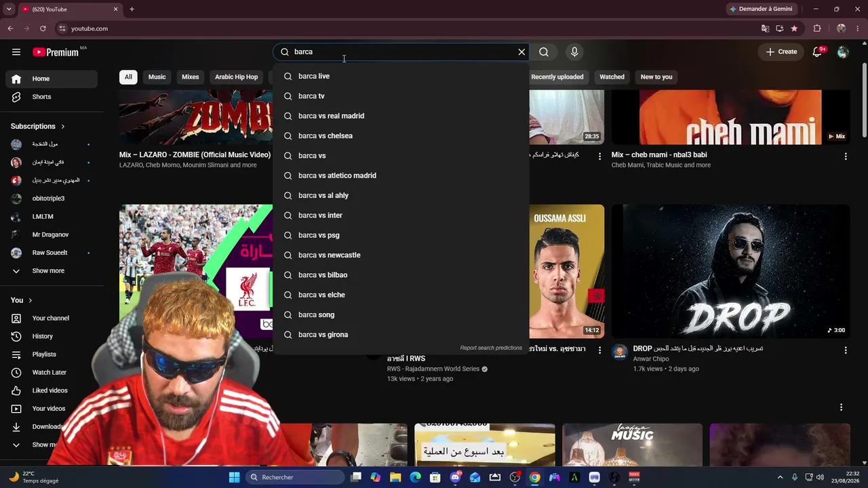Open DROP video thumbnail
Image resolution: width=868 pixels, height=488 pixels.
[730, 271]
